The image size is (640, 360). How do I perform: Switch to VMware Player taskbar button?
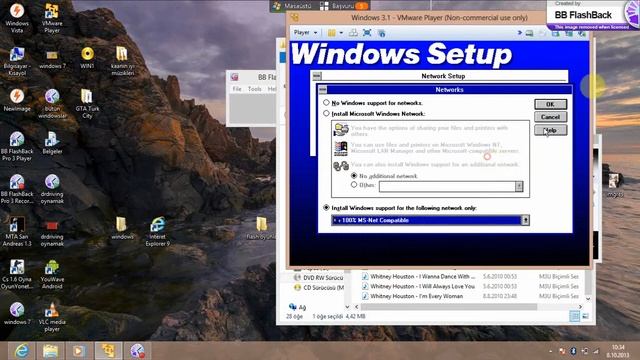pos(108,351)
